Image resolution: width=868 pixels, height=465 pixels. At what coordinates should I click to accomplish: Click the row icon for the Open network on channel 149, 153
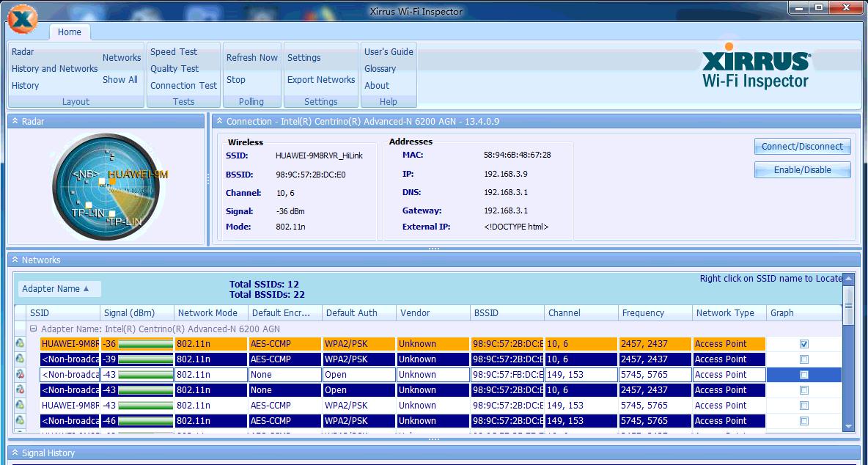click(20, 374)
